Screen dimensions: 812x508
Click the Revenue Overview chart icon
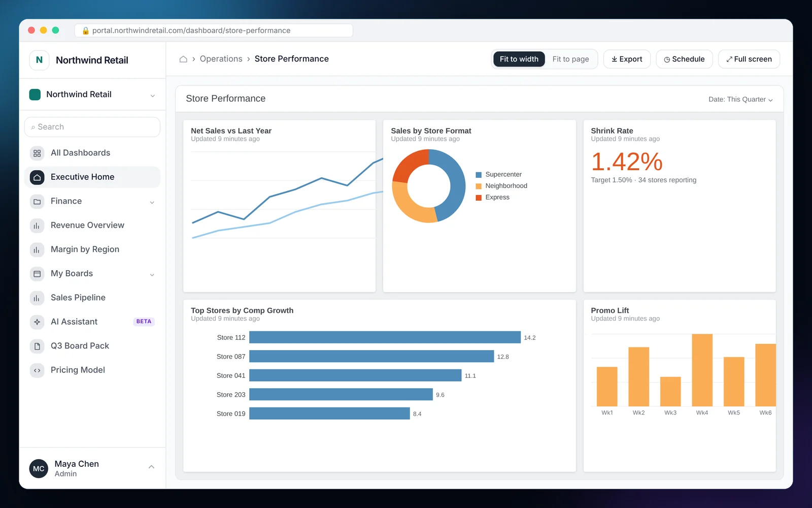(x=37, y=226)
